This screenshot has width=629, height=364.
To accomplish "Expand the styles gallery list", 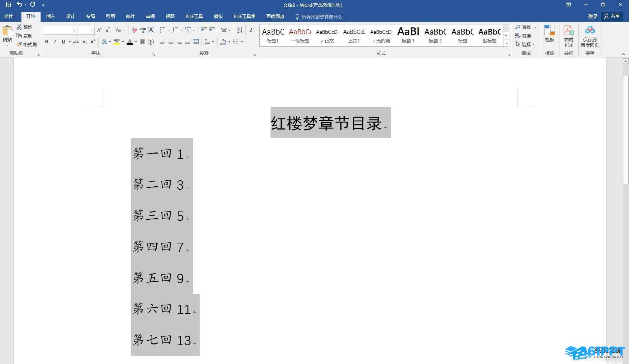I will coord(507,43).
